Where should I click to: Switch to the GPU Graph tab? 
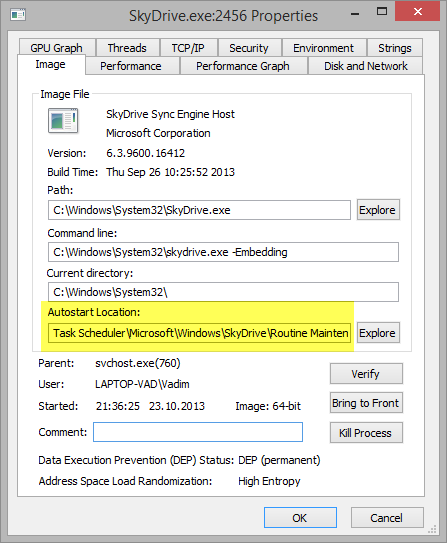[x=56, y=48]
